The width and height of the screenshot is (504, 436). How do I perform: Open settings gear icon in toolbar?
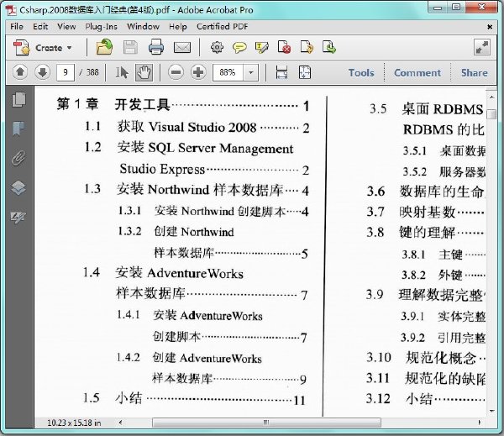[x=217, y=47]
